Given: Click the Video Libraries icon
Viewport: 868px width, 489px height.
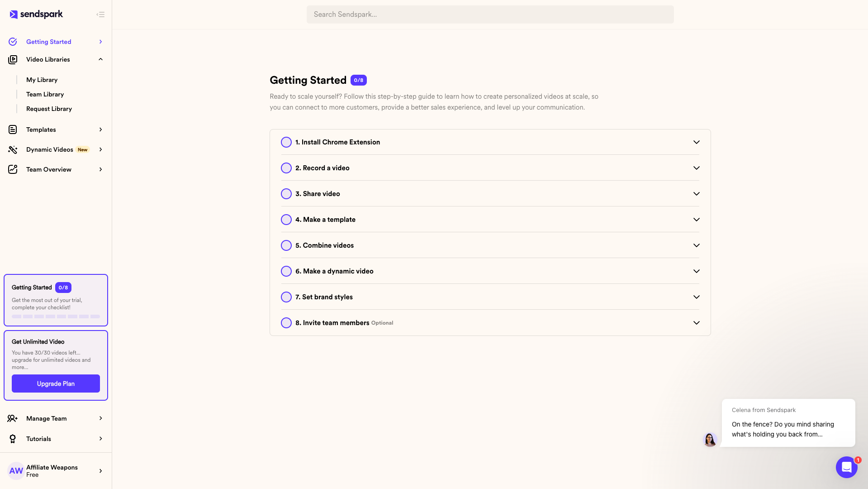Looking at the screenshot, I should click(13, 59).
